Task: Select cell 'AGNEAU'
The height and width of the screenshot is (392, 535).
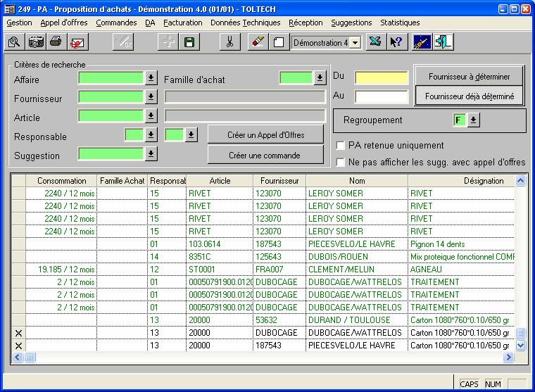Action: coord(461,270)
